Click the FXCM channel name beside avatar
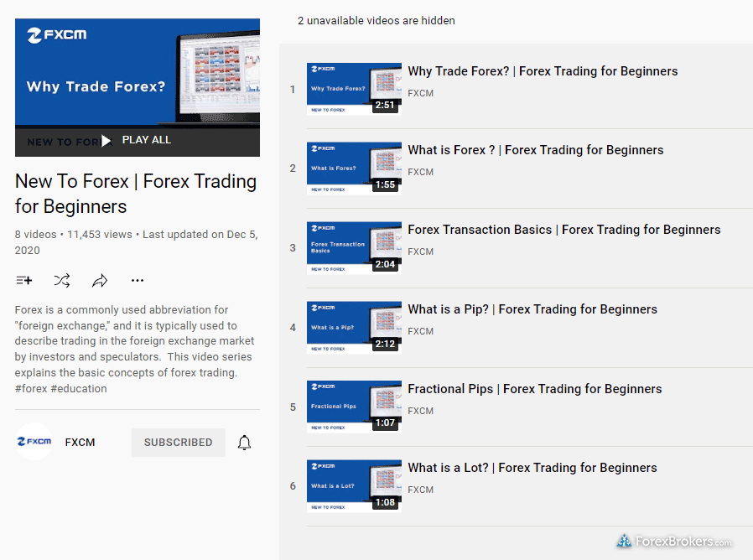The image size is (753, 560). (x=80, y=443)
